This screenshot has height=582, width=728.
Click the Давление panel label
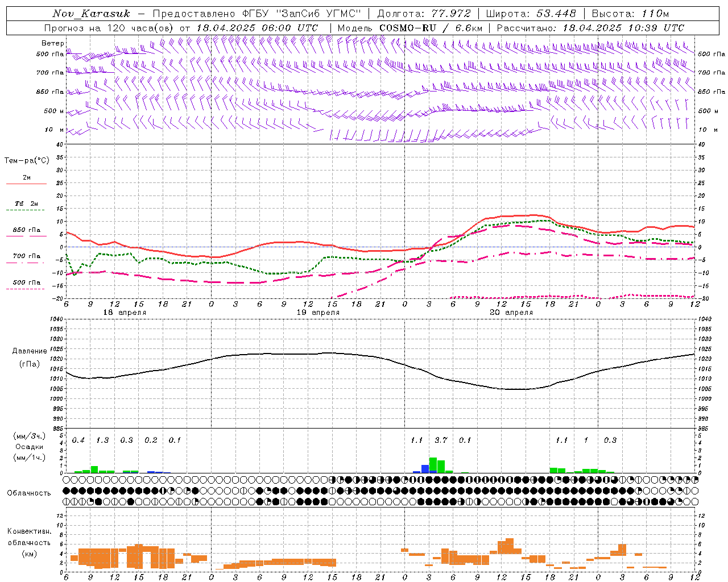pyautogui.click(x=30, y=351)
